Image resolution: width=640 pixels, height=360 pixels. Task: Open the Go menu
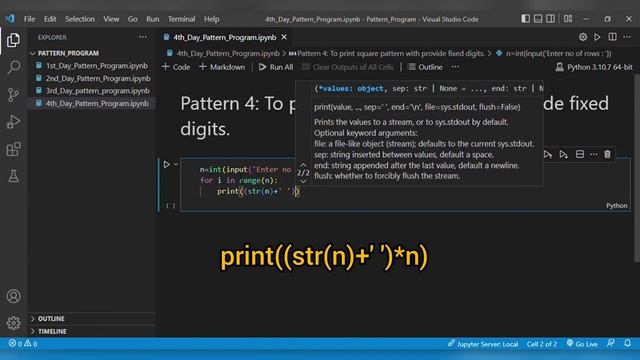132,19
